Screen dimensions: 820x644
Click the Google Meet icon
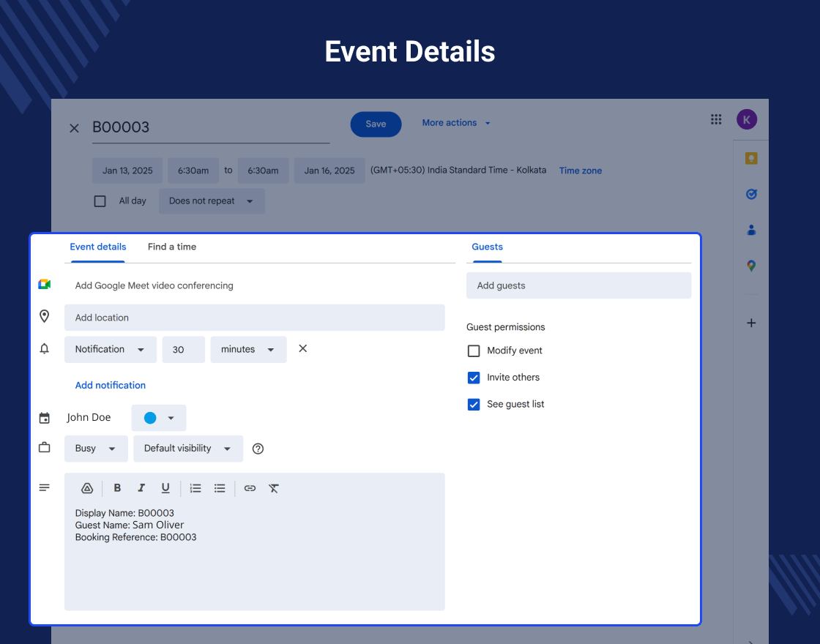pyautogui.click(x=45, y=285)
